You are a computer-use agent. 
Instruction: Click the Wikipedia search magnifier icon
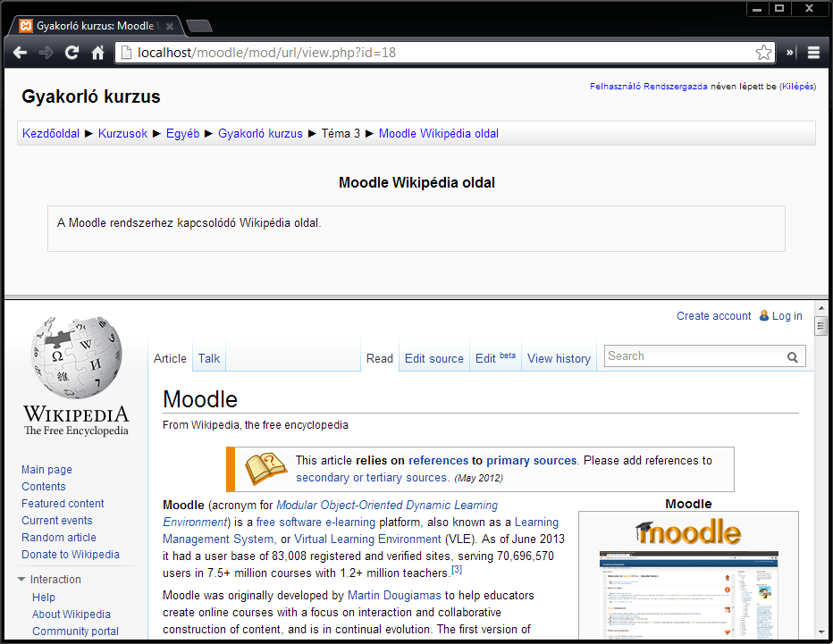[792, 357]
